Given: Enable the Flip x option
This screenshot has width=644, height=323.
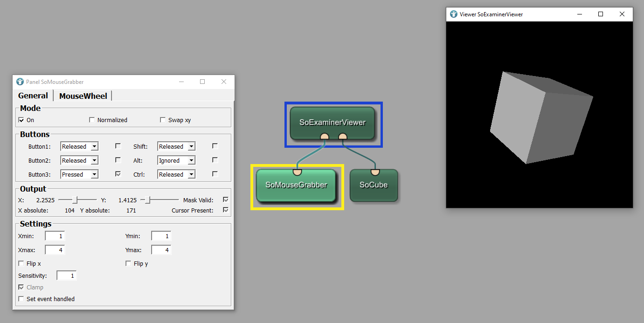Looking at the screenshot, I should point(21,264).
